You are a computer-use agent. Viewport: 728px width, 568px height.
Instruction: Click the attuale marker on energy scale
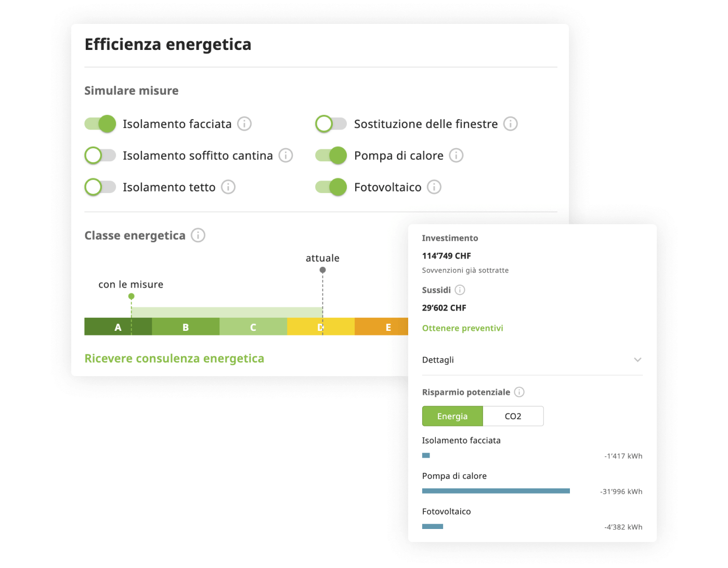pyautogui.click(x=322, y=270)
